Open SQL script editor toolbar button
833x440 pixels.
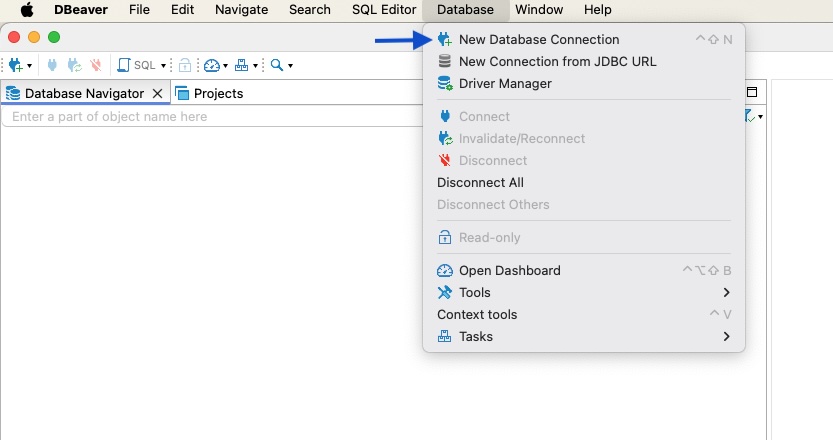pyautogui.click(x=137, y=65)
